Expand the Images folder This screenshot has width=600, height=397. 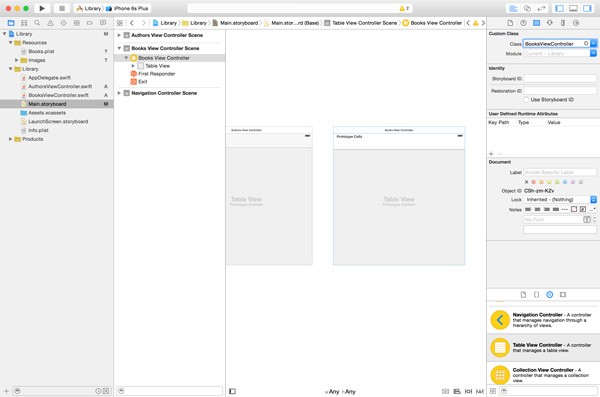click(16, 60)
